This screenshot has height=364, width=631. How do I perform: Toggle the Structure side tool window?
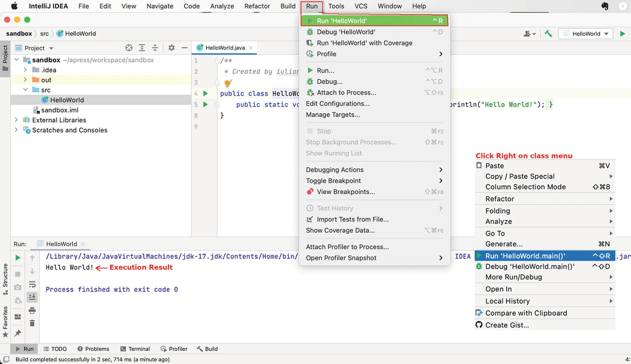pos(5,279)
